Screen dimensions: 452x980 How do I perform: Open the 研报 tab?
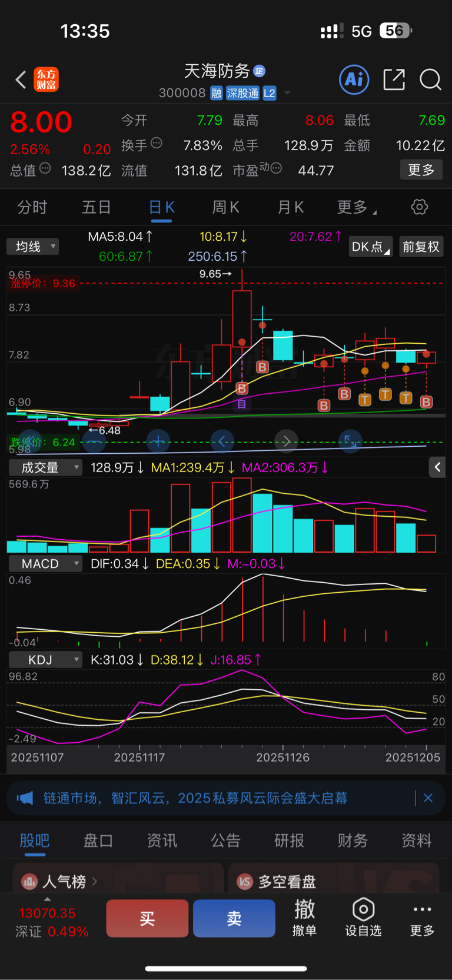coord(289,841)
